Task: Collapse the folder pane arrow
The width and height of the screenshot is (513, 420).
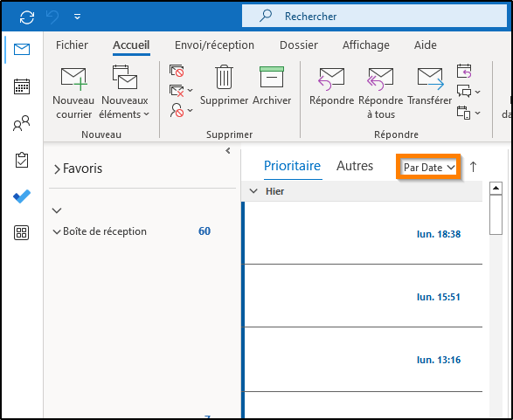Action: pyautogui.click(x=228, y=151)
